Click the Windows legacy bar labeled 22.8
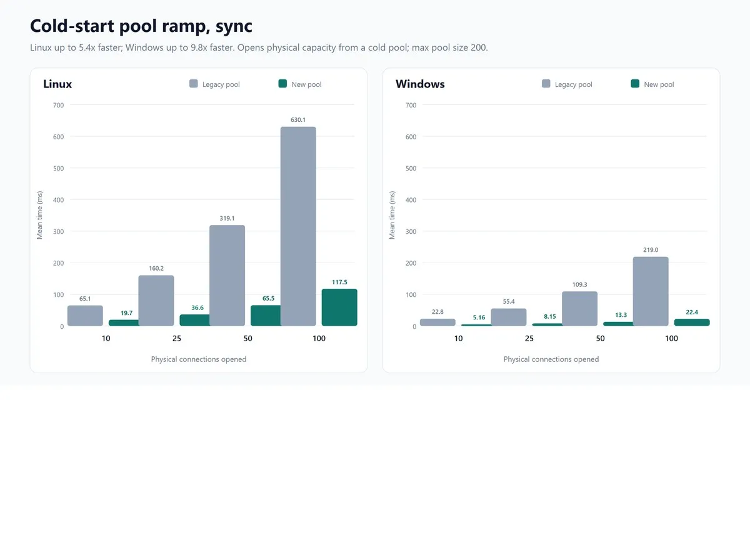The height and width of the screenshot is (560, 750). point(437,322)
